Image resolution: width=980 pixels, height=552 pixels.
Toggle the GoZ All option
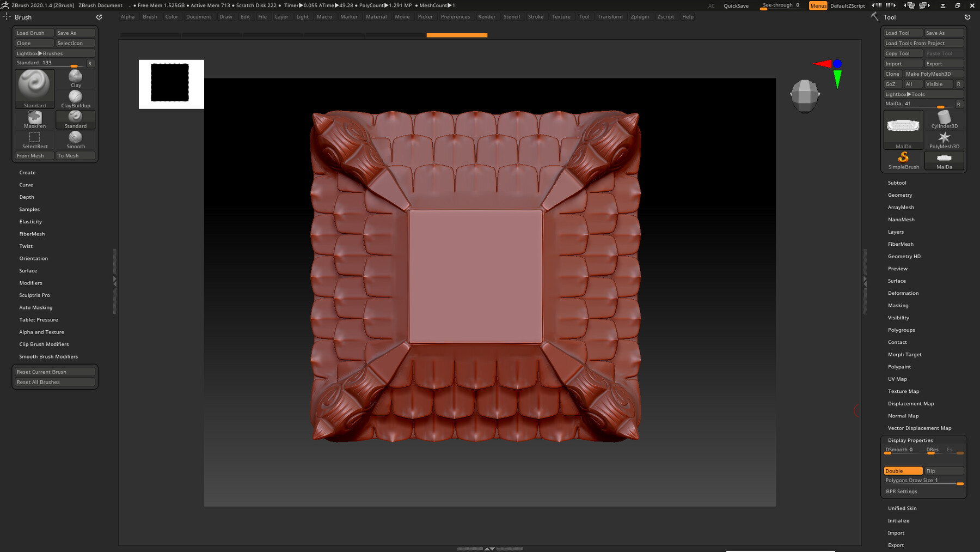(x=913, y=84)
